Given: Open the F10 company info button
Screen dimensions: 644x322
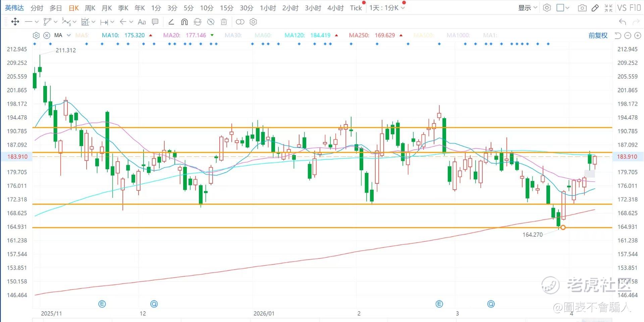Looking at the screenshot, I should [635, 8].
